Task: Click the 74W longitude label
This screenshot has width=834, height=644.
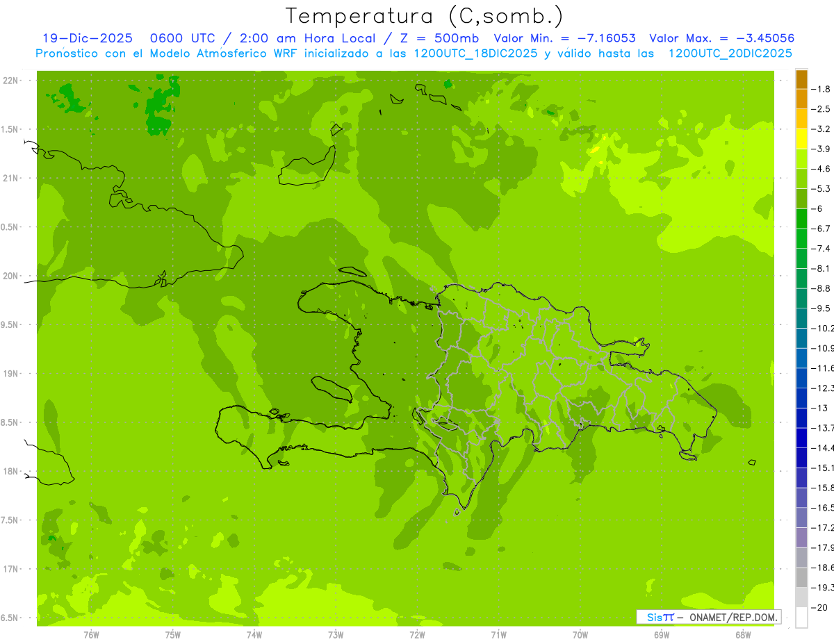Action: pos(254,635)
